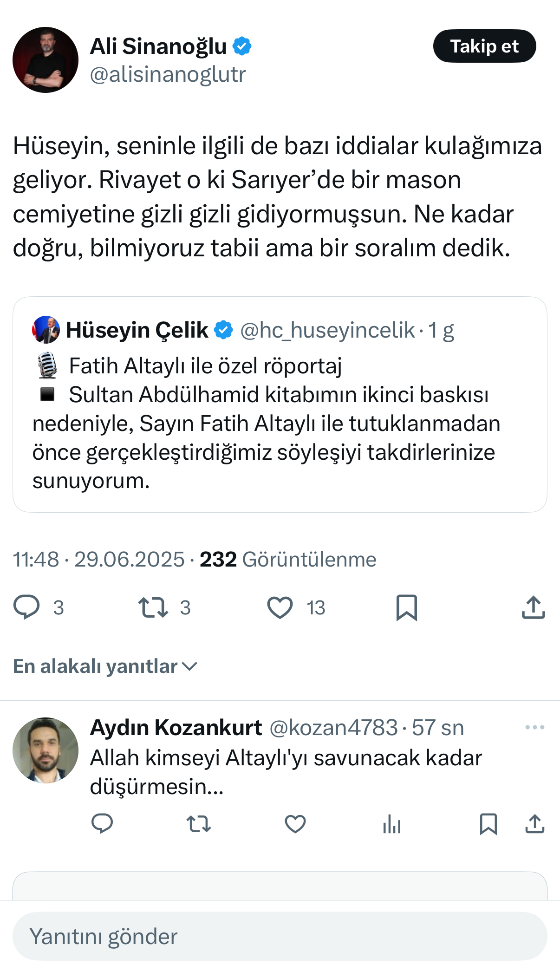Reply to Ali Sinanoğlu's main tweet
This screenshot has width=560, height=965.
click(x=27, y=607)
